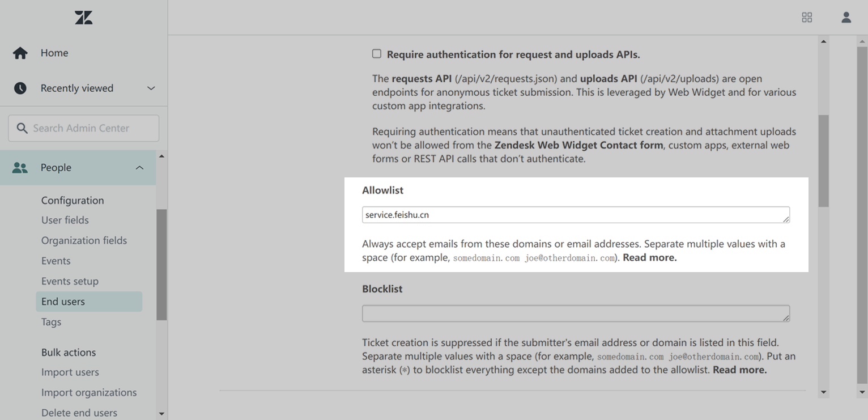Click the clock icon next to Recently viewed
Screen dimensions: 868x420
pos(20,88)
